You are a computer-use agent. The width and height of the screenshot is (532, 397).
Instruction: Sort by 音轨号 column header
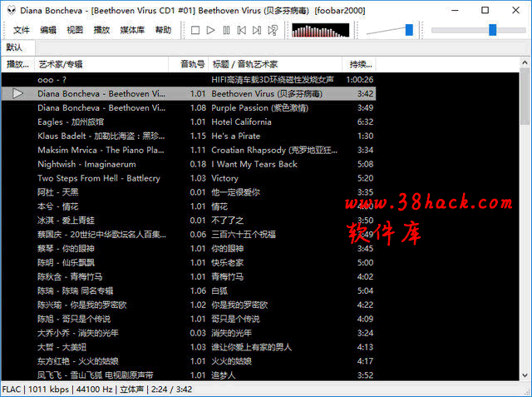(189, 64)
